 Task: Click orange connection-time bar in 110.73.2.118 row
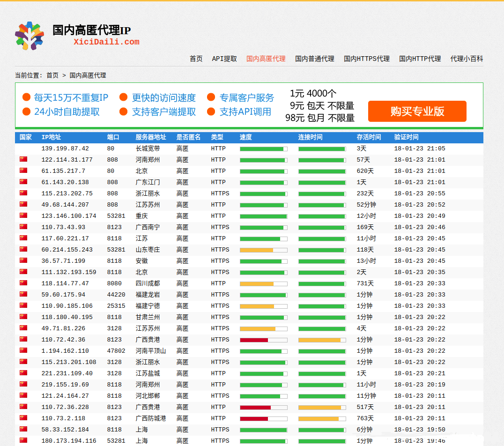322,419
